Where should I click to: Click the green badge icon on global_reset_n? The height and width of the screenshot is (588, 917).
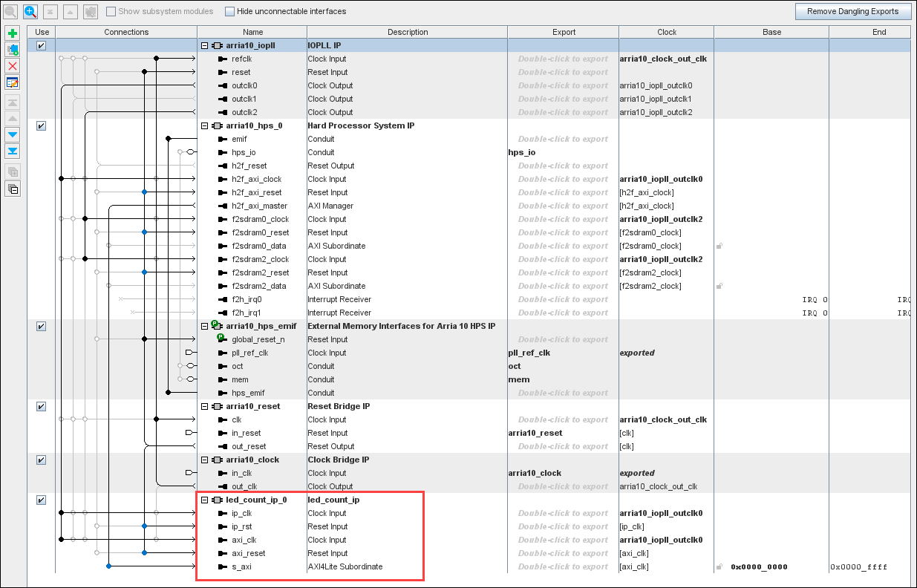coord(221,337)
